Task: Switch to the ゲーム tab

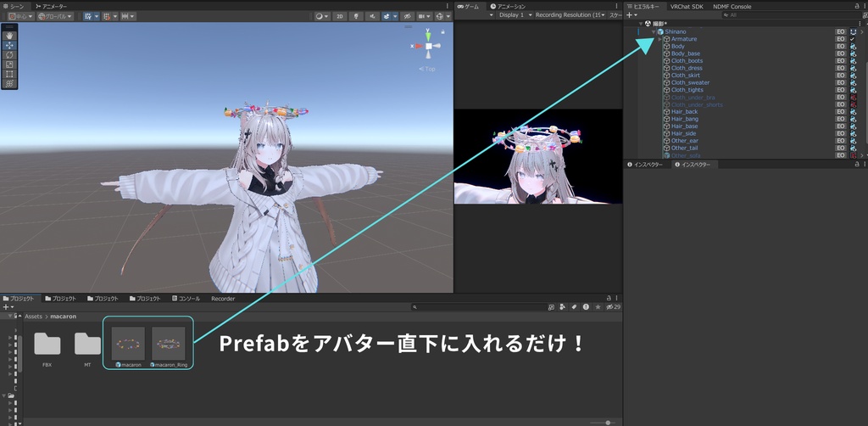Action: point(468,6)
